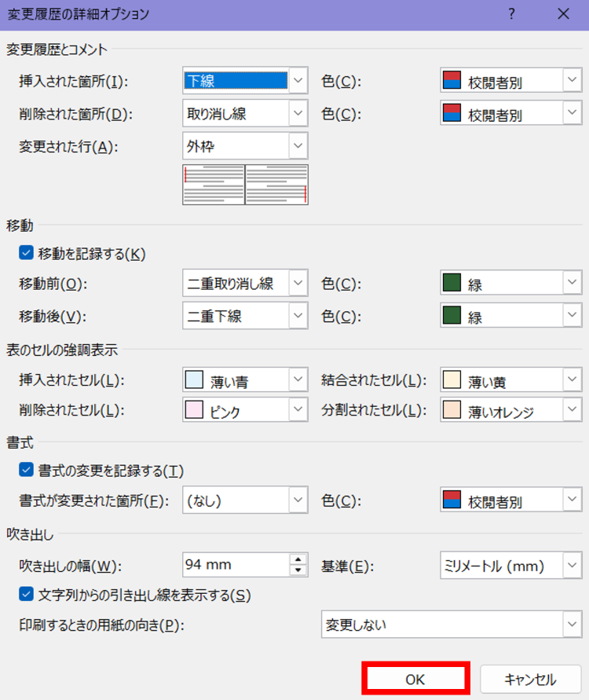
Task: Click 校閲者別 swatch in 挿入された箇所 row
Action: [x=452, y=80]
